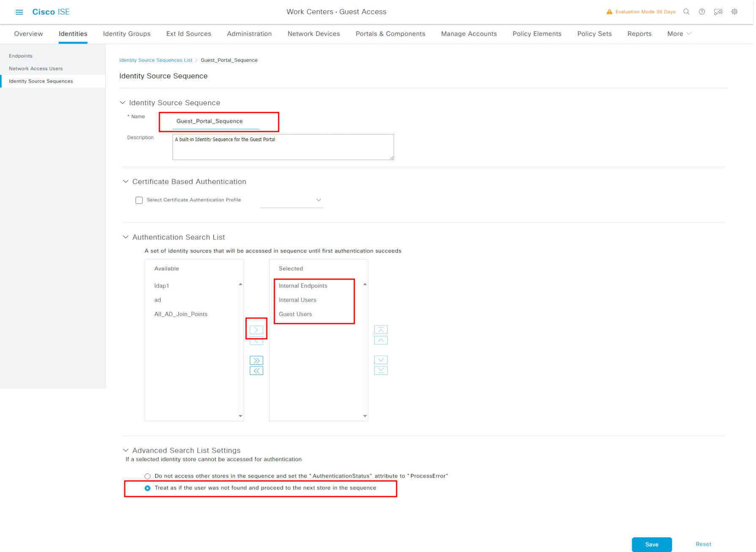Select Internal Endpoints in Selected list
Image resolution: width=756 pixels, height=552 pixels.
303,286
